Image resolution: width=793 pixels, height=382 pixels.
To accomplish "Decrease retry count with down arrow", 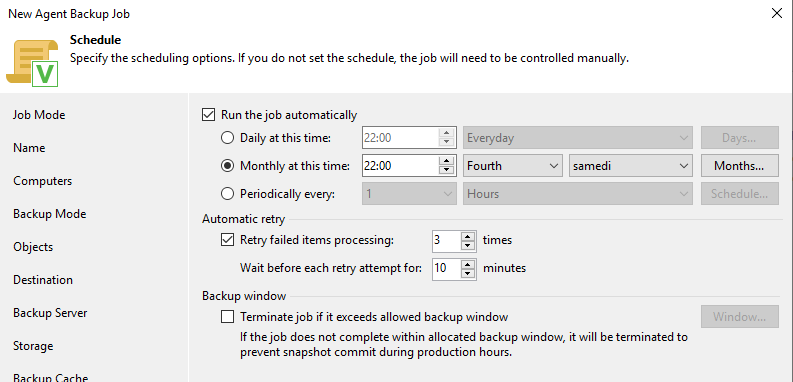I will (x=468, y=245).
